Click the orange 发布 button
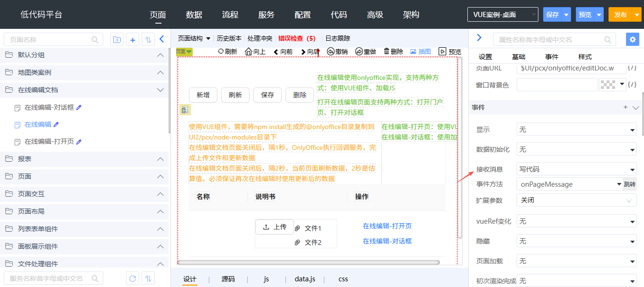This screenshot has height=287, width=644. [x=620, y=15]
